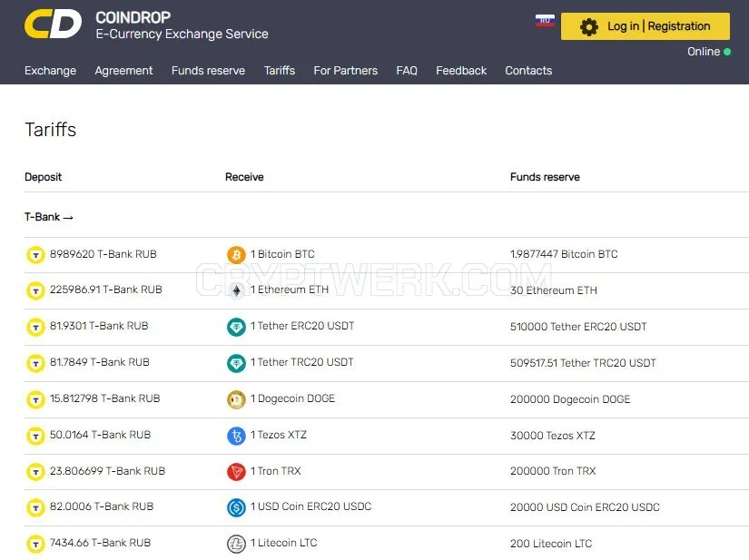Click the Dogecoin DOGE coin icon
Image resolution: width=749 pixels, height=560 pixels.
pos(236,399)
